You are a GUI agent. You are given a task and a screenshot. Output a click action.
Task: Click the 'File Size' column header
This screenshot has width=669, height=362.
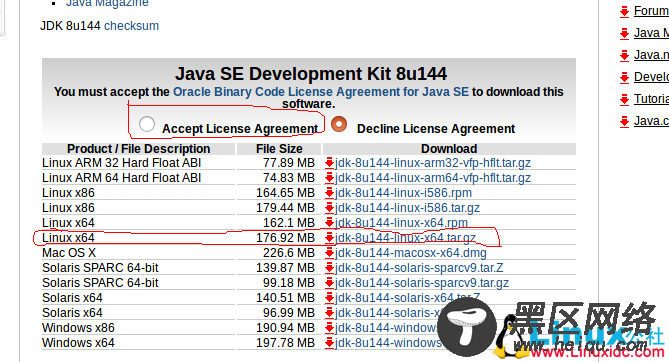tap(279, 149)
